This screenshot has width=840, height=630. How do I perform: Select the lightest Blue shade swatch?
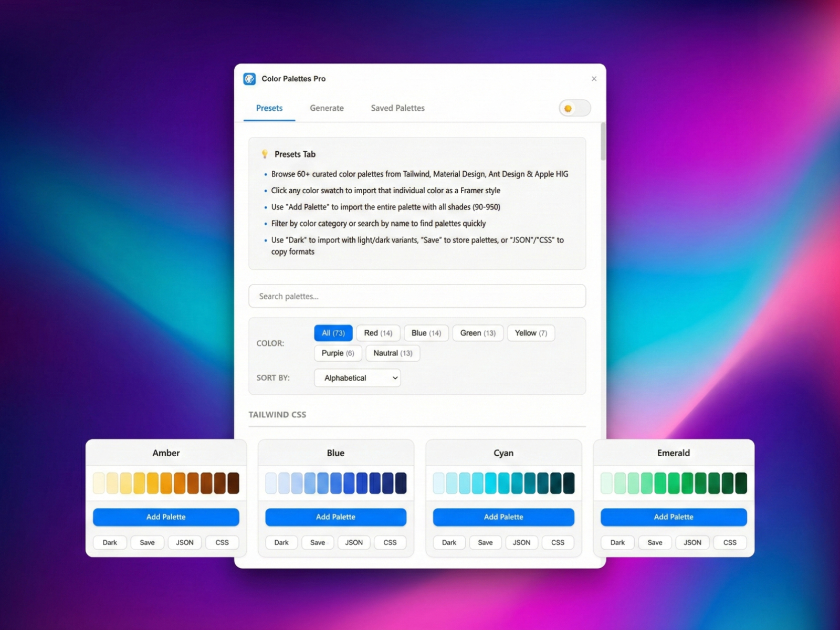coord(271,483)
